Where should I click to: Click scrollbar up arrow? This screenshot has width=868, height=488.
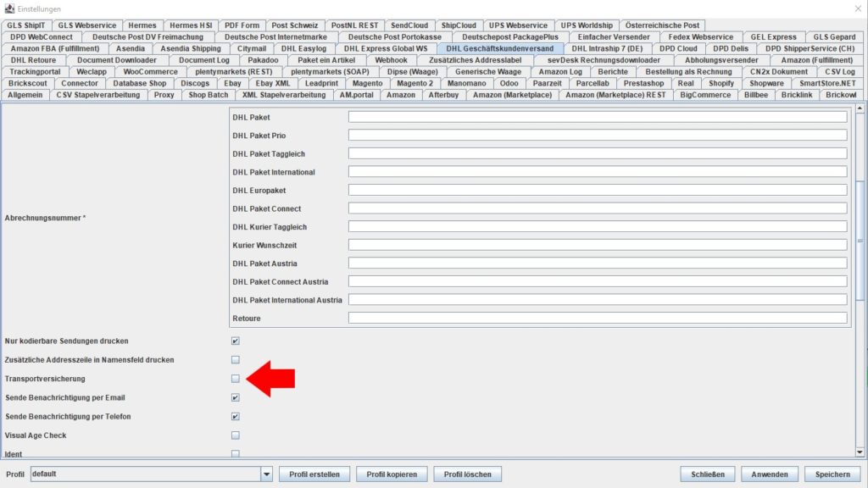click(x=860, y=108)
